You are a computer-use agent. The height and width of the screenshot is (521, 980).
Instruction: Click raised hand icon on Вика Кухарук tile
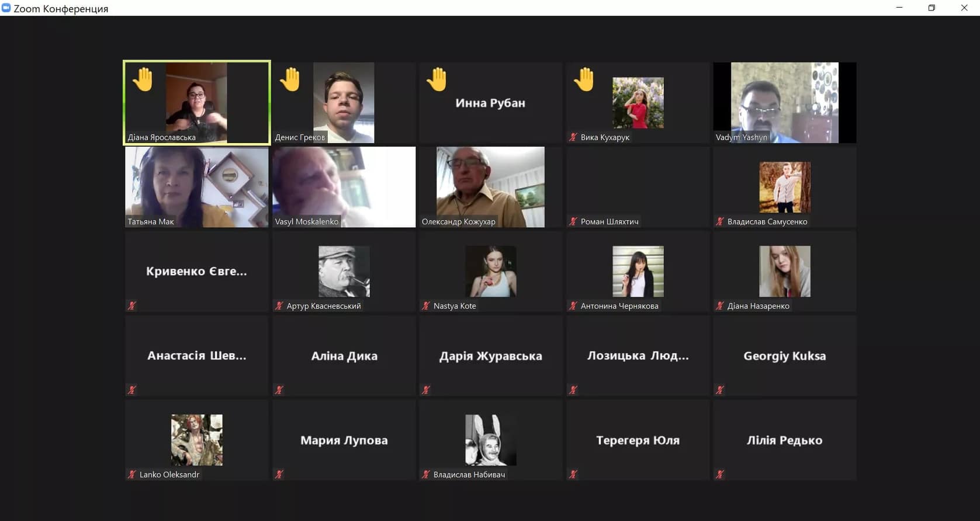point(584,79)
